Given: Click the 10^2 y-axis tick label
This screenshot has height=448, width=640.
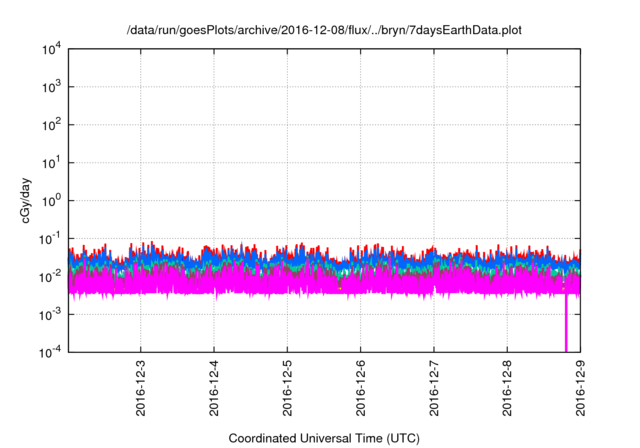Looking at the screenshot, I should point(48,125).
